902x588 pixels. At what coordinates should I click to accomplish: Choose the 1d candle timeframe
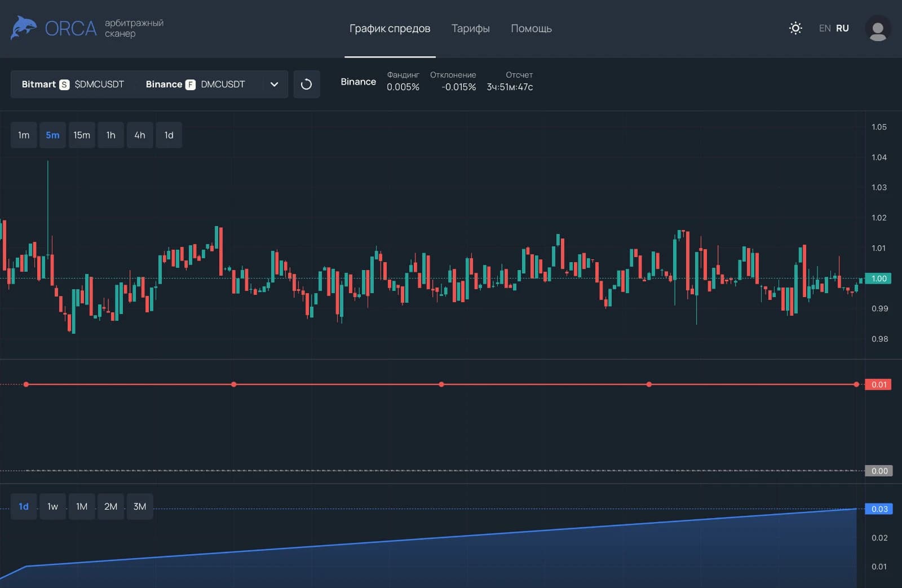[x=169, y=135]
